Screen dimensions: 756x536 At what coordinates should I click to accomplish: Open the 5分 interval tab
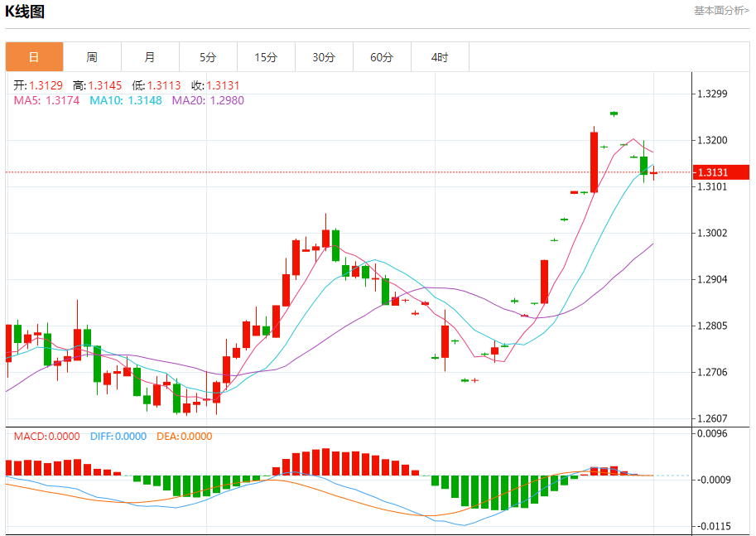pyautogui.click(x=208, y=57)
